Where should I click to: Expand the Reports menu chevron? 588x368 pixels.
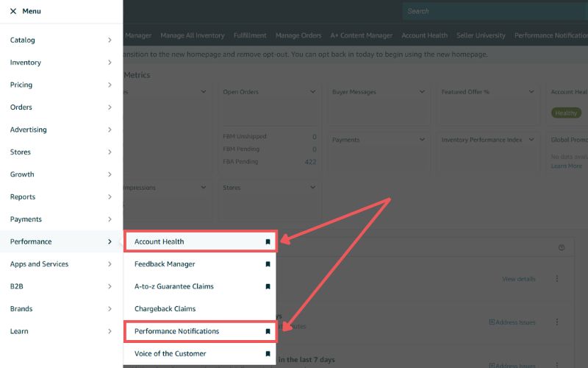(110, 197)
